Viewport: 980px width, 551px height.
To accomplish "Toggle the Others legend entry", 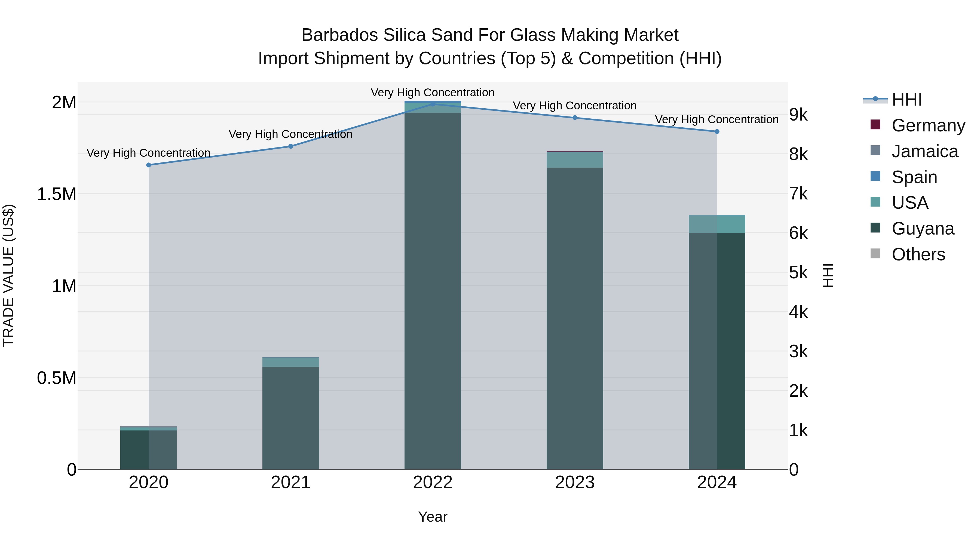I will pos(908,254).
